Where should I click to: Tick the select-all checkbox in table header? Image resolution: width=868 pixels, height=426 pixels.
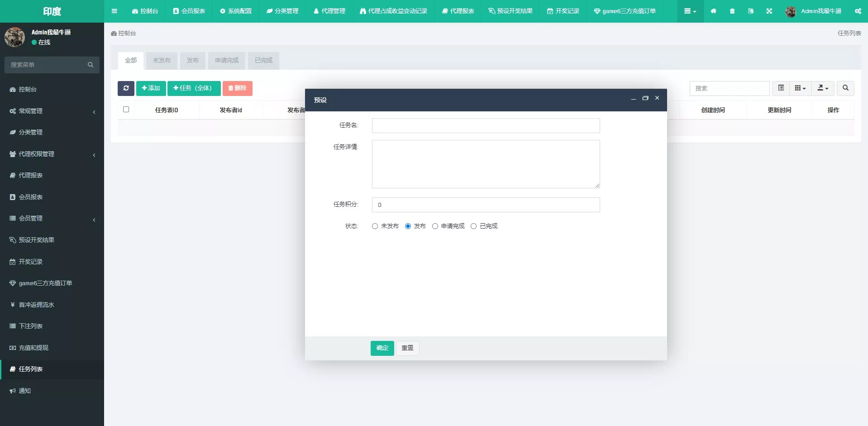click(x=126, y=110)
